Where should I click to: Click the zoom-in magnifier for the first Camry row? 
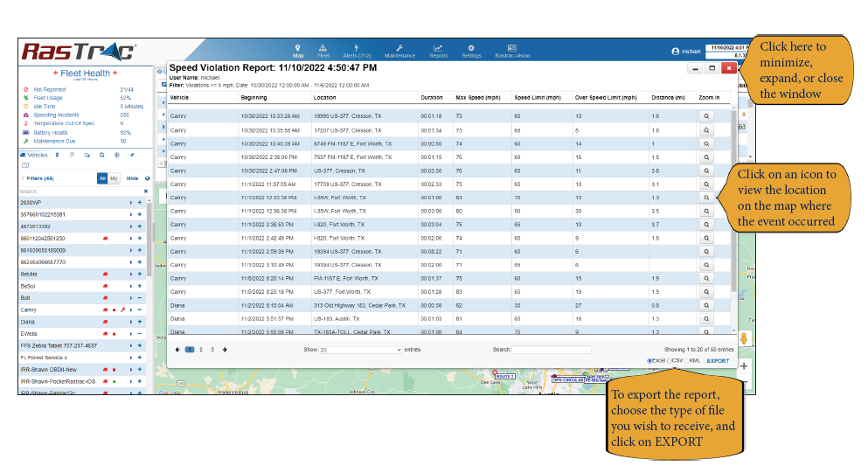(706, 115)
